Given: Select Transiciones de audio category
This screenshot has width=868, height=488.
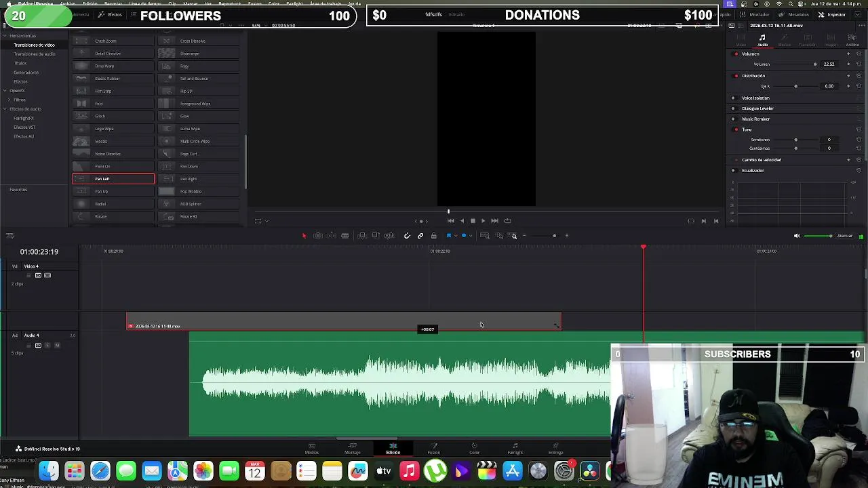Looking at the screenshot, I should tap(35, 54).
